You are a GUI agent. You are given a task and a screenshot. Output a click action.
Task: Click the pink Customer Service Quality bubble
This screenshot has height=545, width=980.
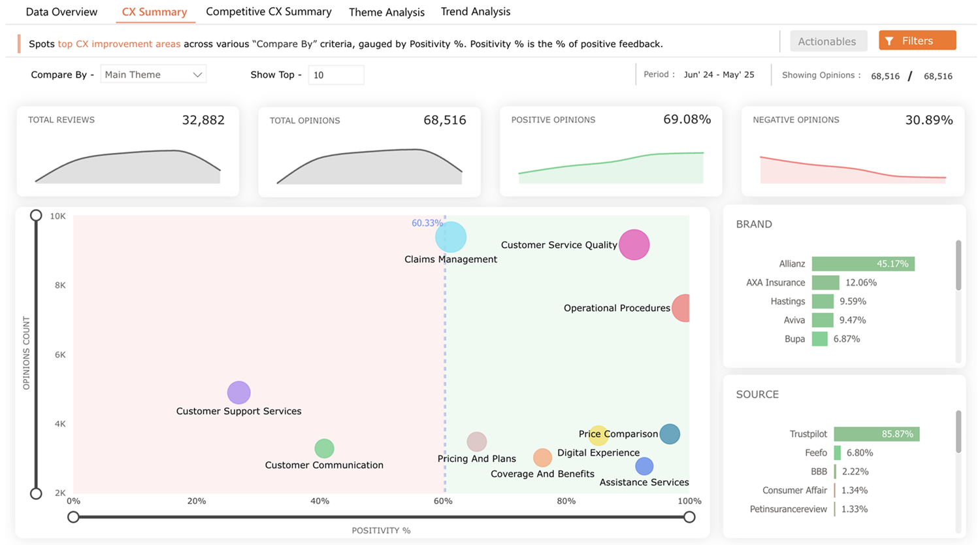[x=634, y=245]
